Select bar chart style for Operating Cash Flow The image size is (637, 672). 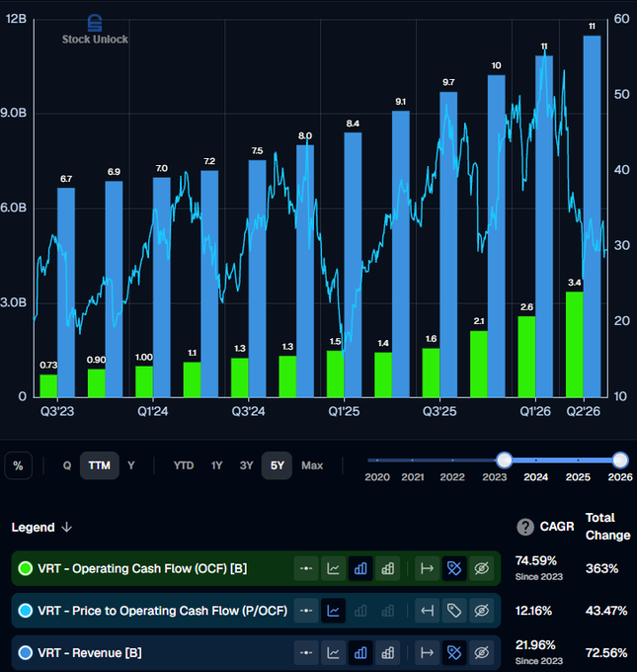[x=360, y=568]
